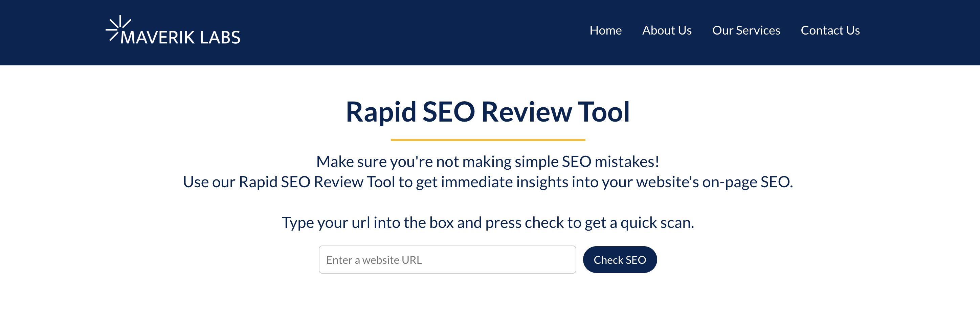This screenshot has width=980, height=319.
Task: Click the SEO mistakes tagline text
Action: click(488, 162)
